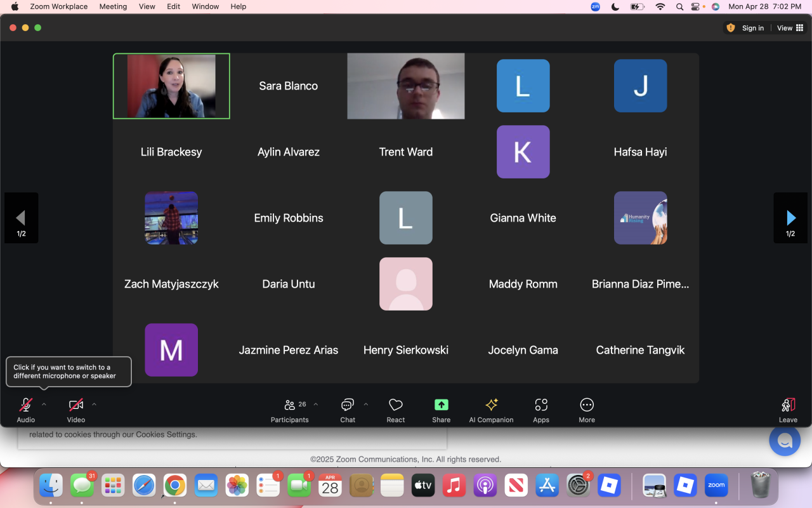Screen dimensions: 812x508
Task: Select the purple K avatar tile
Action: pyautogui.click(x=523, y=152)
